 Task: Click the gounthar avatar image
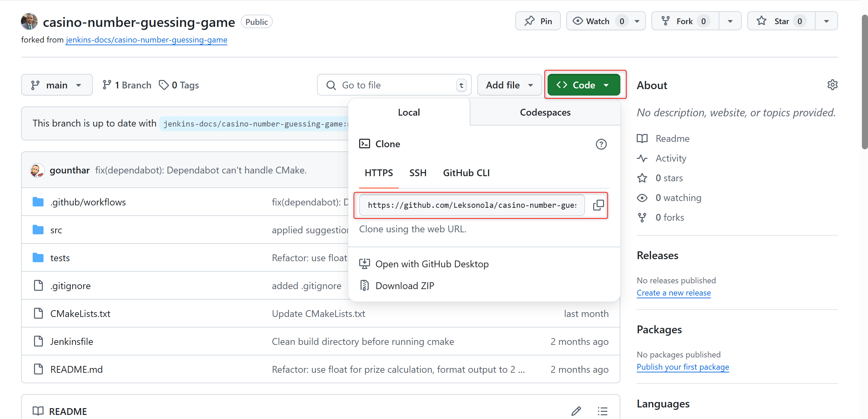pyautogui.click(x=37, y=170)
